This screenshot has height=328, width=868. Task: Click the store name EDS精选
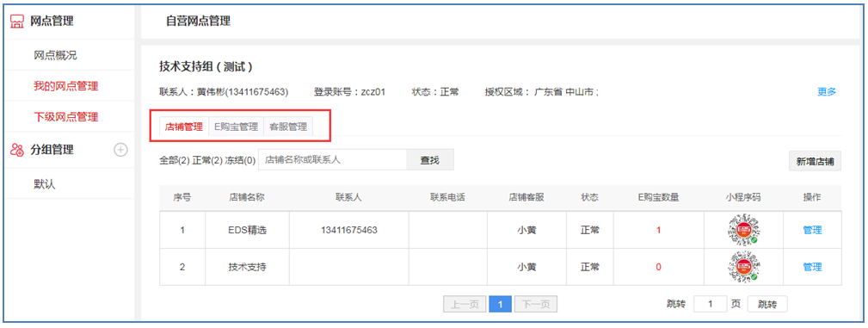[x=247, y=231]
